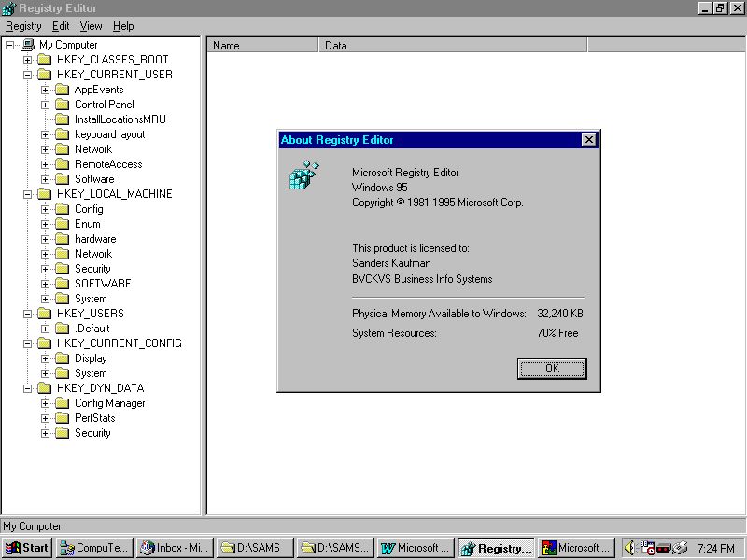Screen dimensions: 747x560
Task: Select the Config Manager folder icon
Action: coord(63,403)
